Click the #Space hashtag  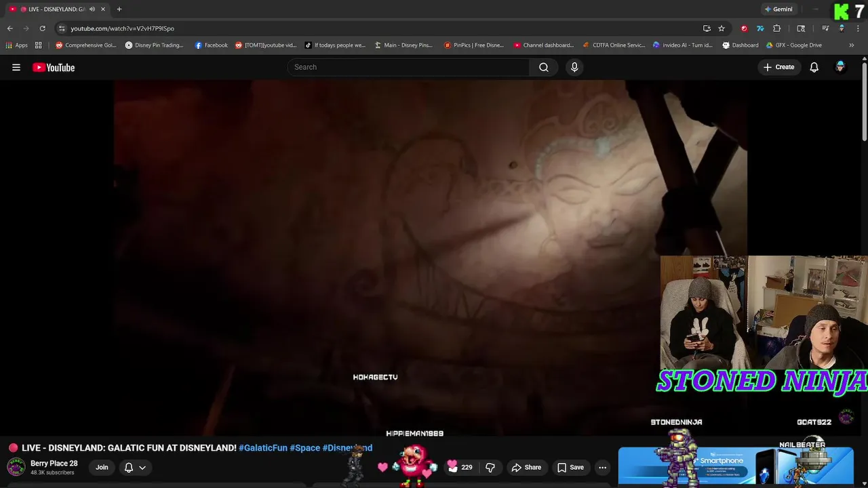tap(304, 448)
